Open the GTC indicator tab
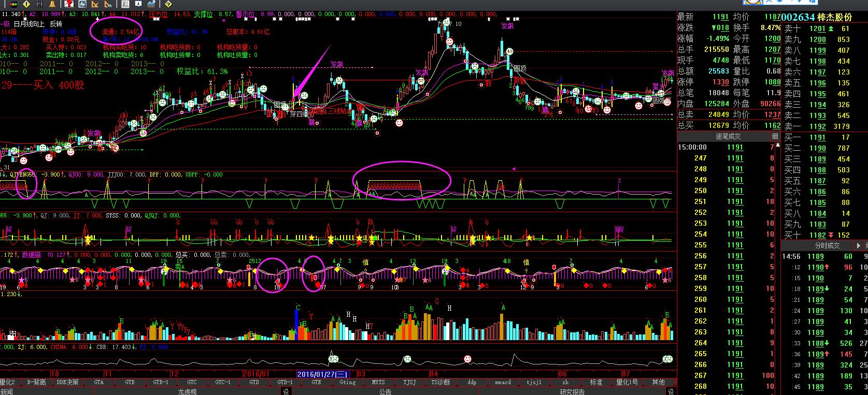Screen dimensions: 868x395 tap(192, 382)
